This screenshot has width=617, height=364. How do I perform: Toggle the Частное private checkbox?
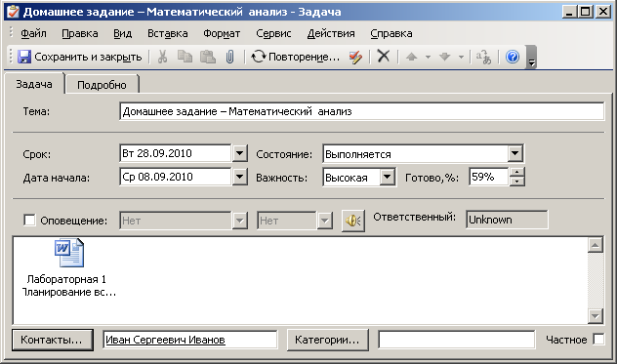point(598,339)
